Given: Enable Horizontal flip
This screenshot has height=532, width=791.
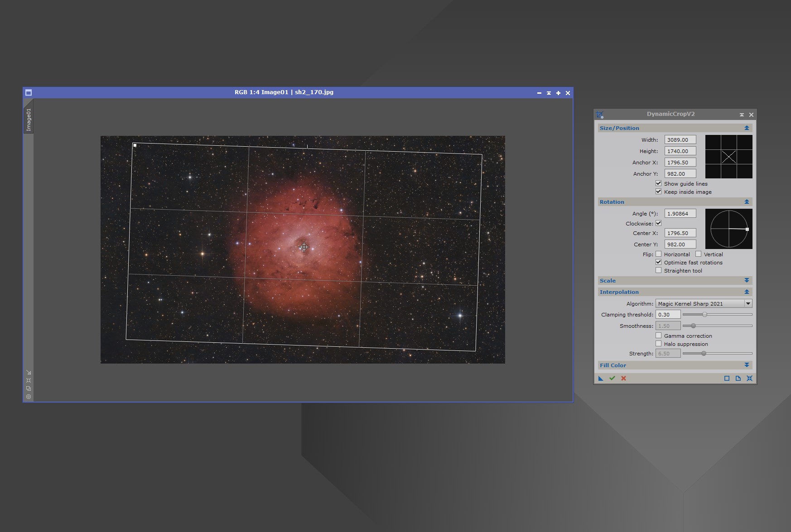Looking at the screenshot, I should coord(658,254).
